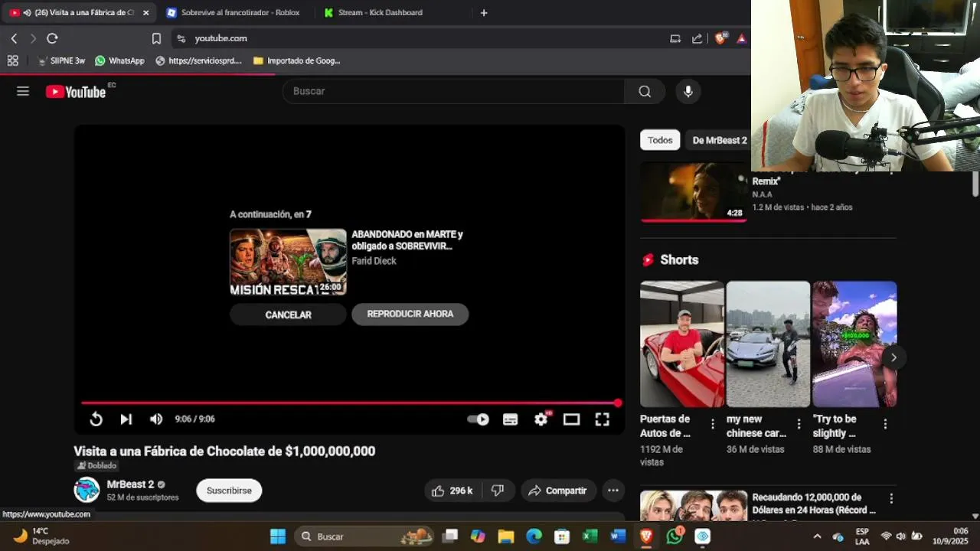
Task: Subscribe with the Suscribirse button
Action: (229, 491)
